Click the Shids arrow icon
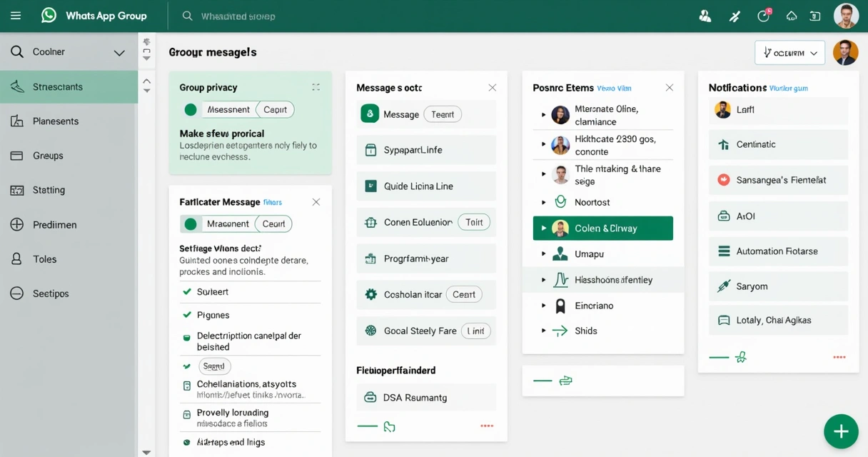868x457 pixels. click(x=560, y=331)
